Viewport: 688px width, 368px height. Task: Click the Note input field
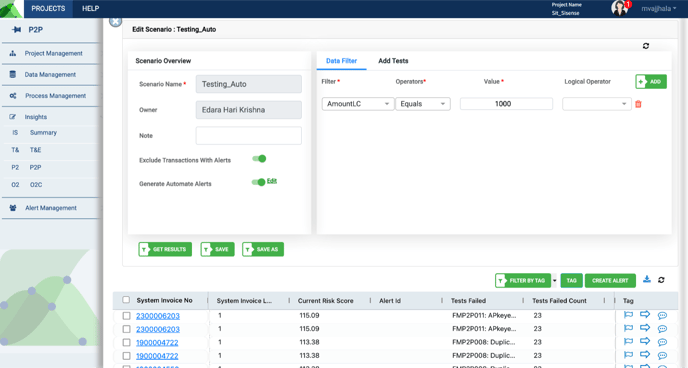(249, 136)
